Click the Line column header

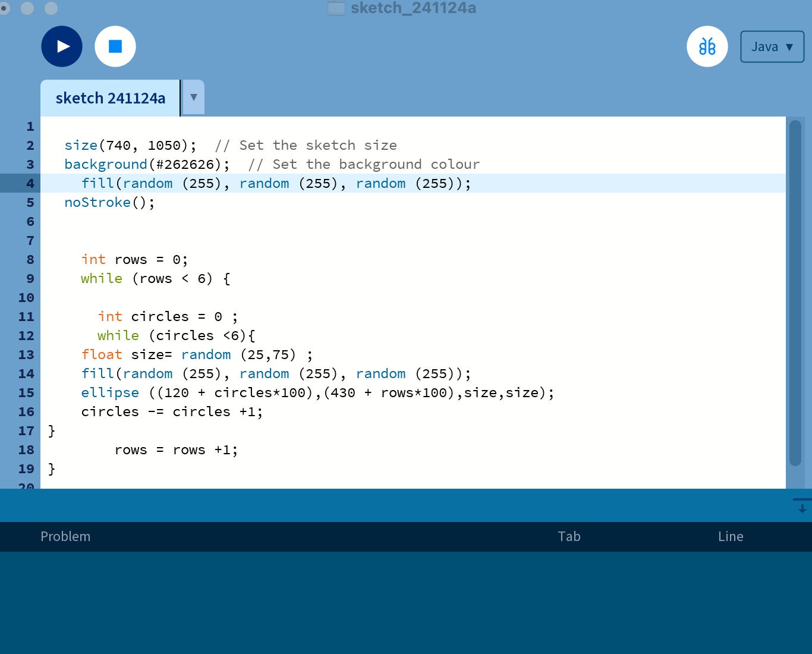click(x=731, y=536)
